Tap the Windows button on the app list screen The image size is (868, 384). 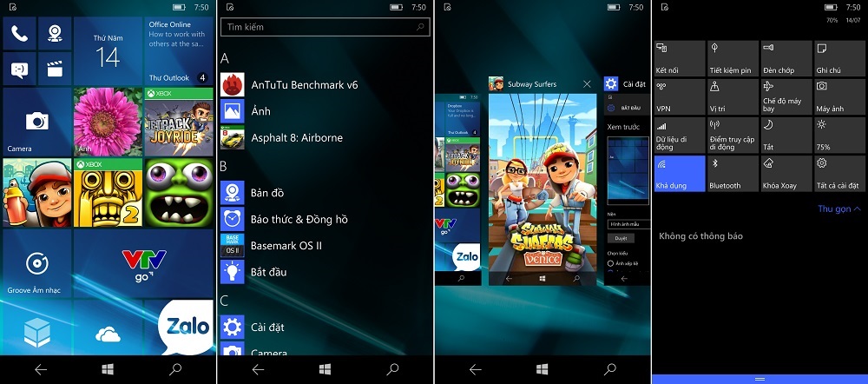(x=325, y=369)
